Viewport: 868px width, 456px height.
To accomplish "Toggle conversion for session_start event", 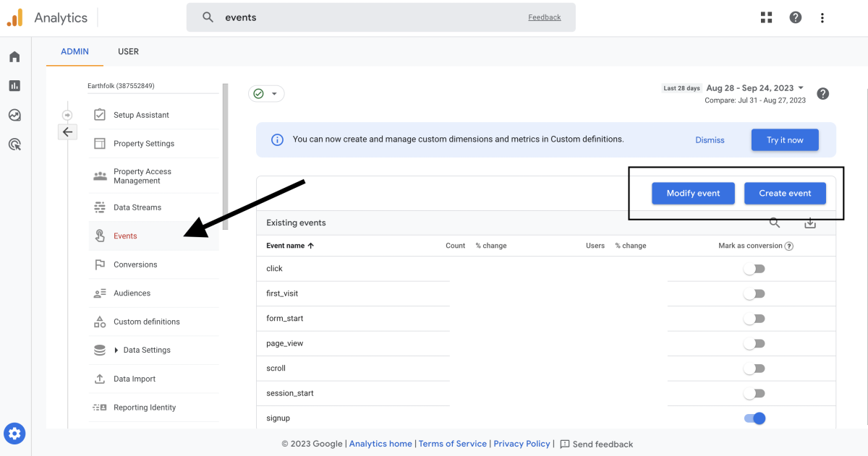I will (754, 394).
